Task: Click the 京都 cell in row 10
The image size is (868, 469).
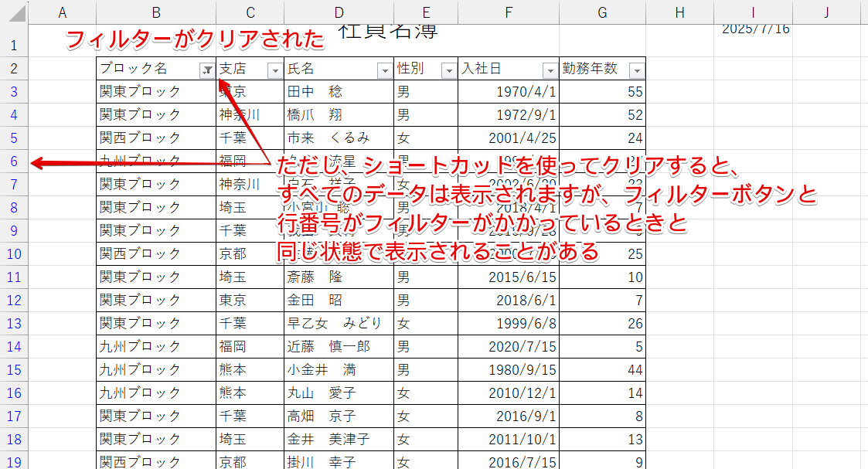Action: point(250,254)
